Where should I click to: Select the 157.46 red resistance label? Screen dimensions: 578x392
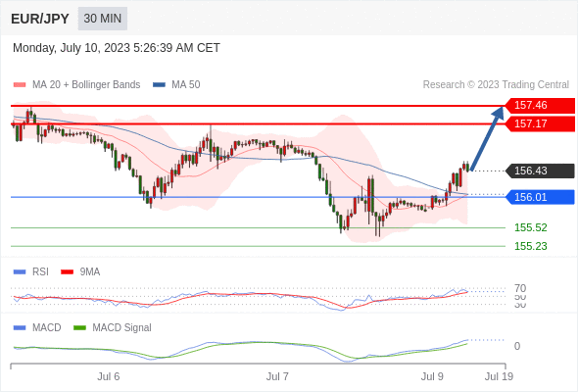pyautogui.click(x=540, y=105)
